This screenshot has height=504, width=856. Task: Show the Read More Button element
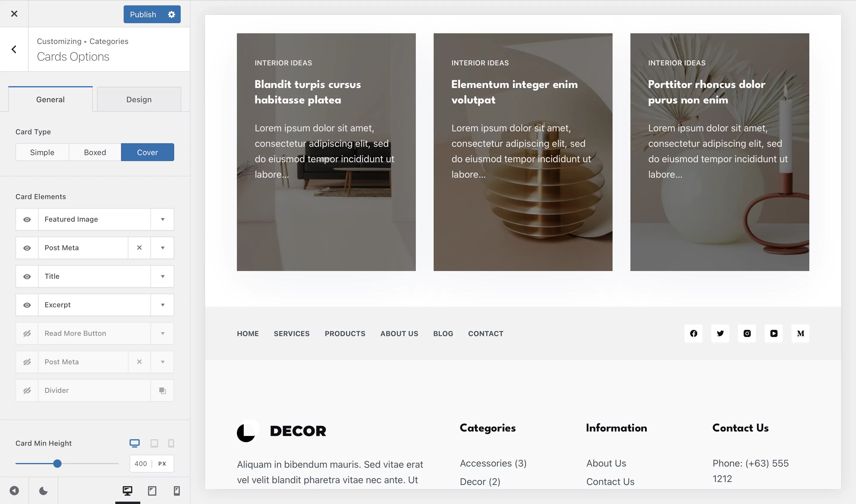(27, 333)
